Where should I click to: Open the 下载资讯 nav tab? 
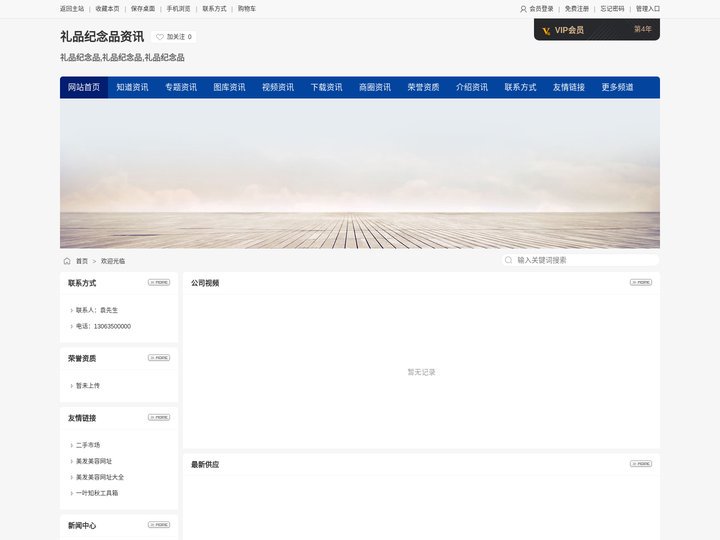point(326,87)
